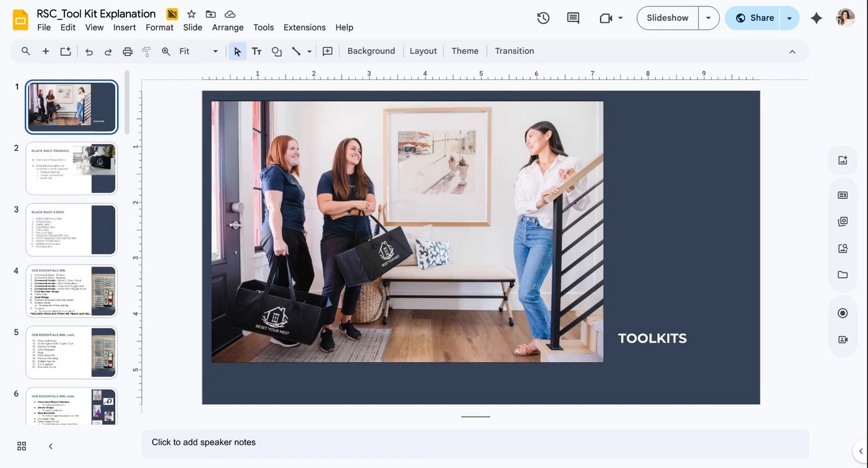Click the speaker notes field
Image resolution: width=868 pixels, height=468 pixels.
tap(475, 443)
